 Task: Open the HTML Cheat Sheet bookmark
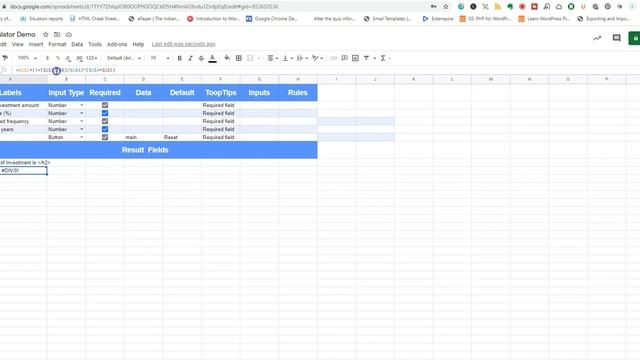pyautogui.click(x=95, y=19)
